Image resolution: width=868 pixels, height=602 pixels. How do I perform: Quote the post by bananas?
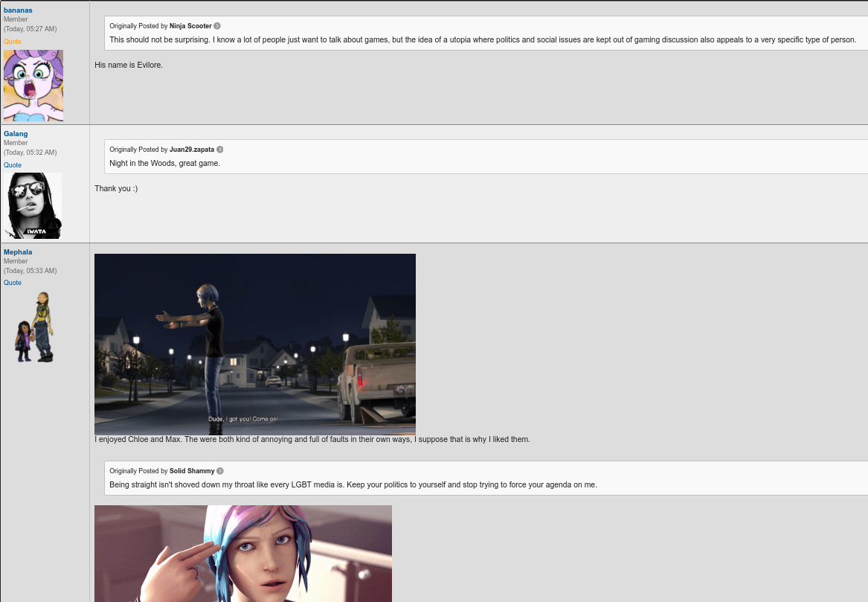point(12,42)
